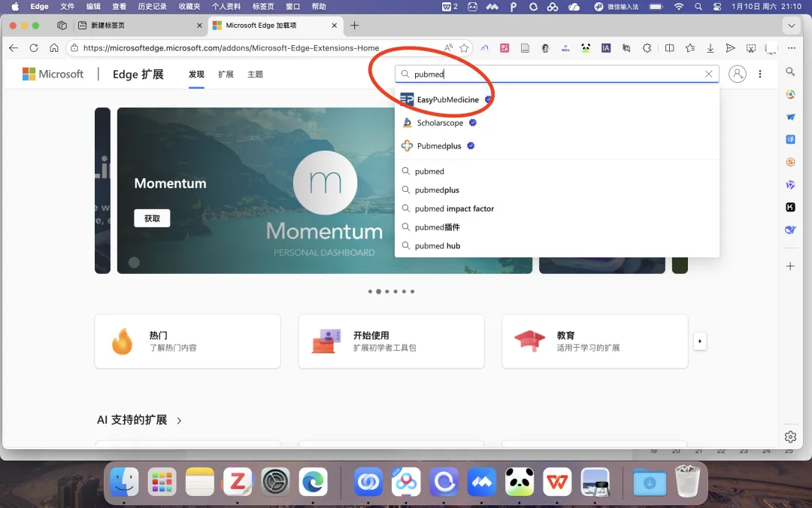Open the browser home page icon
The width and height of the screenshot is (812, 508).
[x=54, y=47]
